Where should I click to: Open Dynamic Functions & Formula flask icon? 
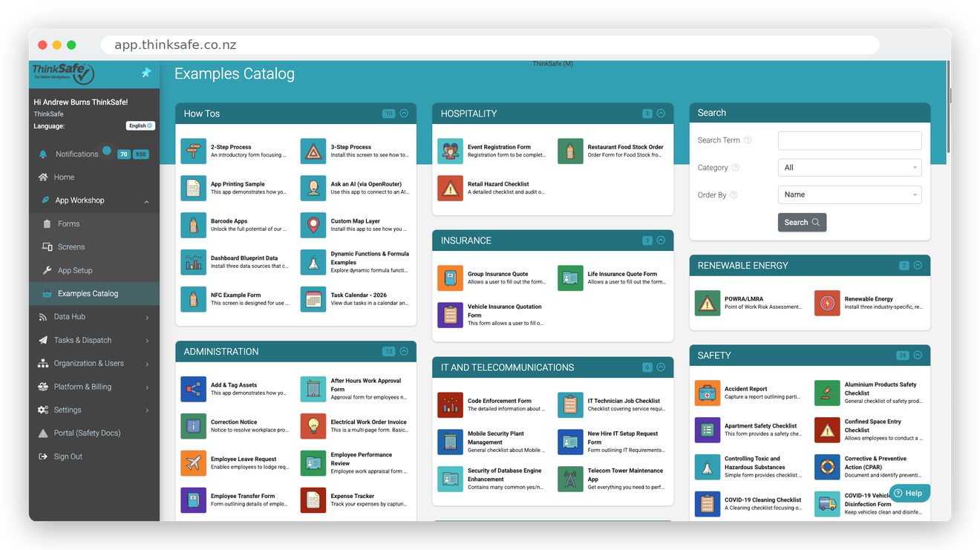(x=313, y=263)
